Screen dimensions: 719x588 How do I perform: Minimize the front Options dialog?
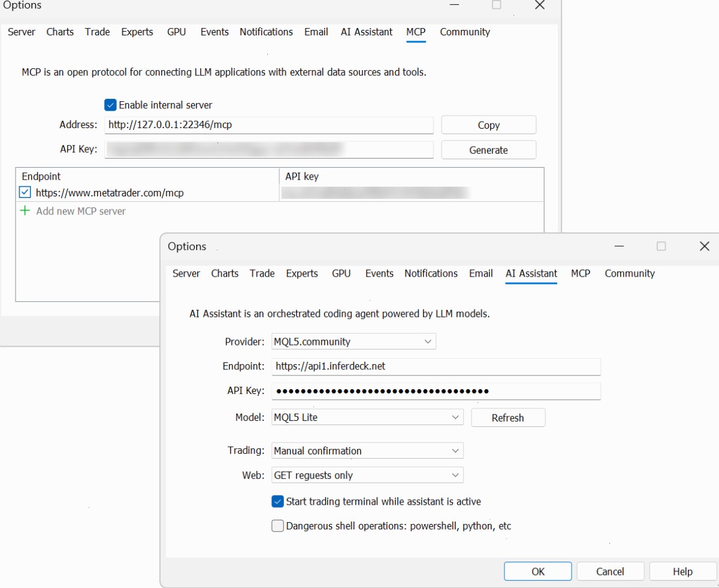619,246
